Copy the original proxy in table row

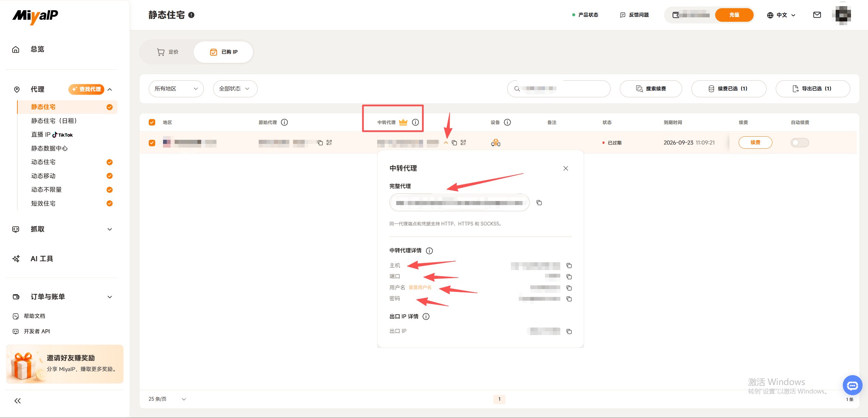320,143
